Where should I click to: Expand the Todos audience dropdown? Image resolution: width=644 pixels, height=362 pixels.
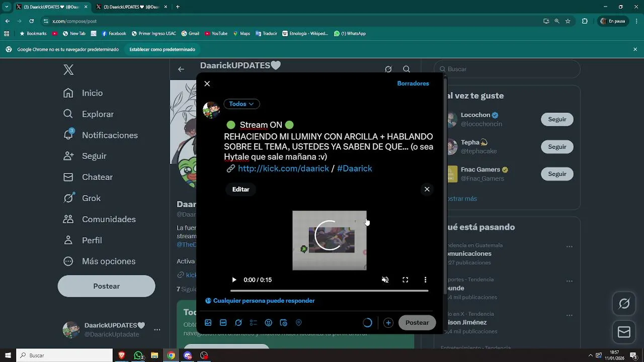point(242,104)
